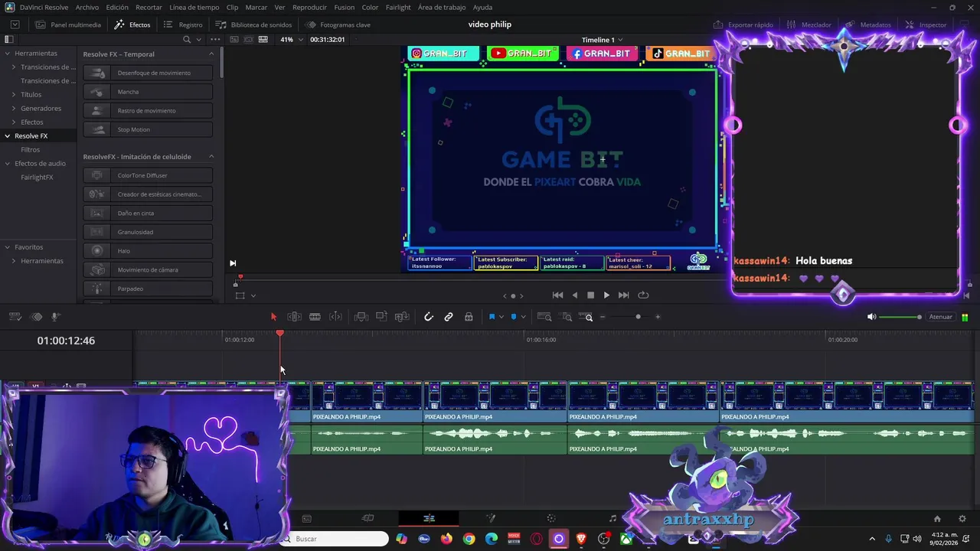
Task: Open the Inspector panel
Action: click(x=926, y=24)
